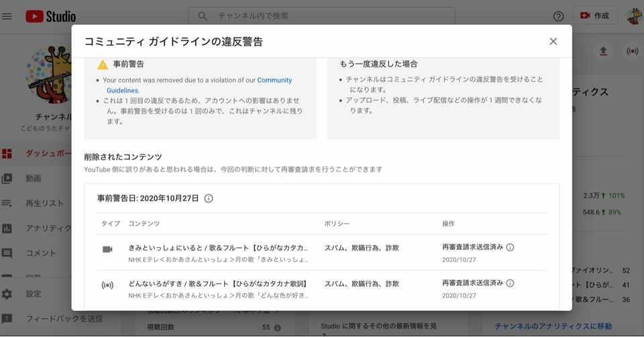Click info icon next to first 再審査請求送信済み
The image size is (644, 337).
[510, 247]
